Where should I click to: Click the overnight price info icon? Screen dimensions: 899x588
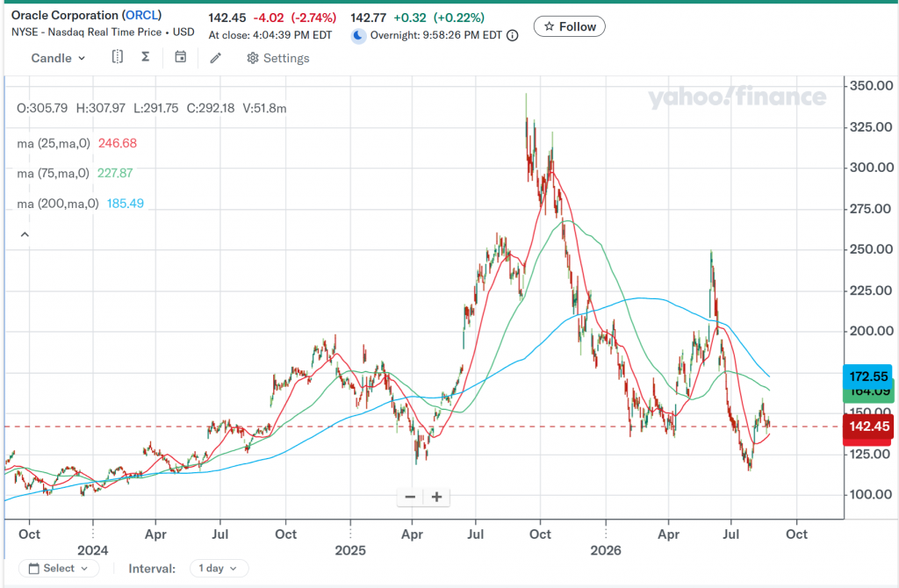513,35
